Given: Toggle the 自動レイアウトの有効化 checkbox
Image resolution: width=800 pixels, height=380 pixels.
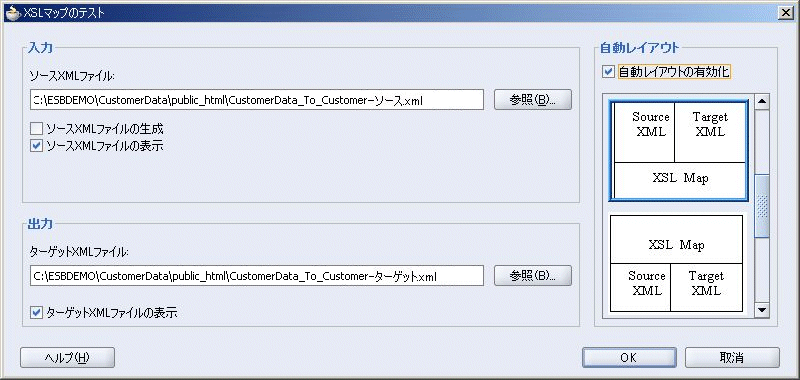Looking at the screenshot, I should [x=608, y=72].
